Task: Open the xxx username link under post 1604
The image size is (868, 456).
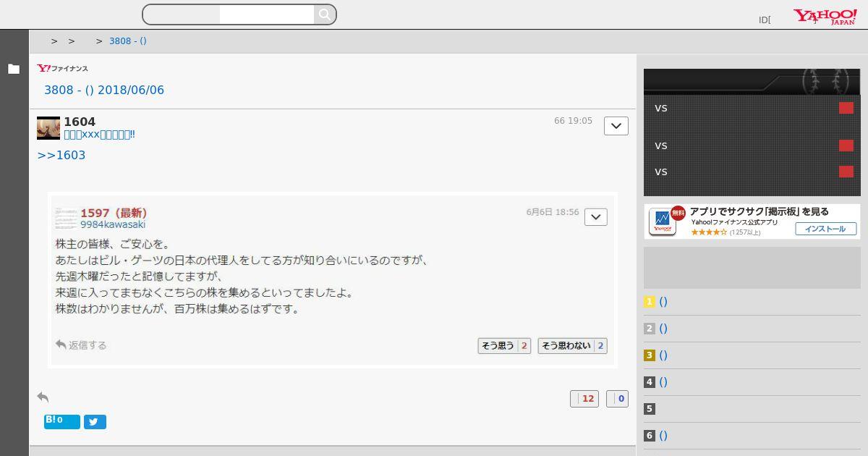Action: tap(99, 135)
